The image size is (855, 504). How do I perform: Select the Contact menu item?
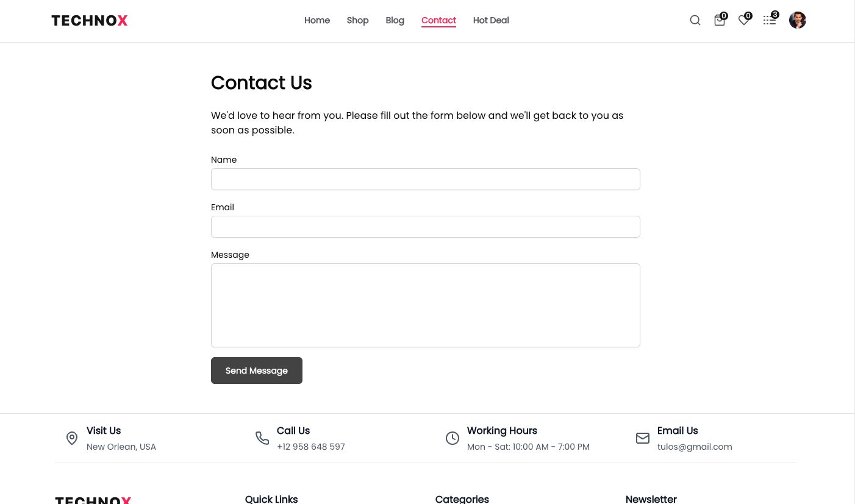[x=438, y=20]
